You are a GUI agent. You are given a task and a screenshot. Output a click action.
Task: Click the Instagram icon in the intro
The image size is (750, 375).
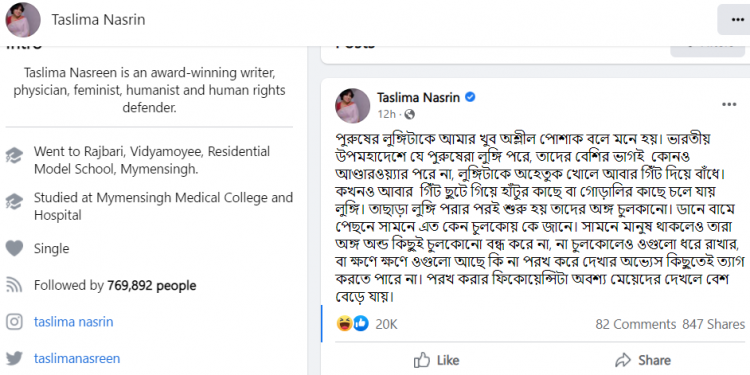pos(14,322)
